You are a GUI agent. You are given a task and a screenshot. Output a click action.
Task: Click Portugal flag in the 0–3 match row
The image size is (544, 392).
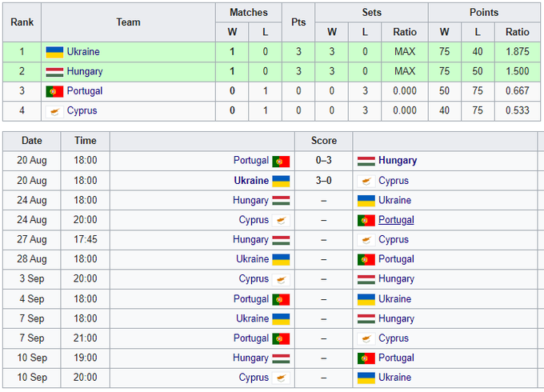tap(281, 161)
